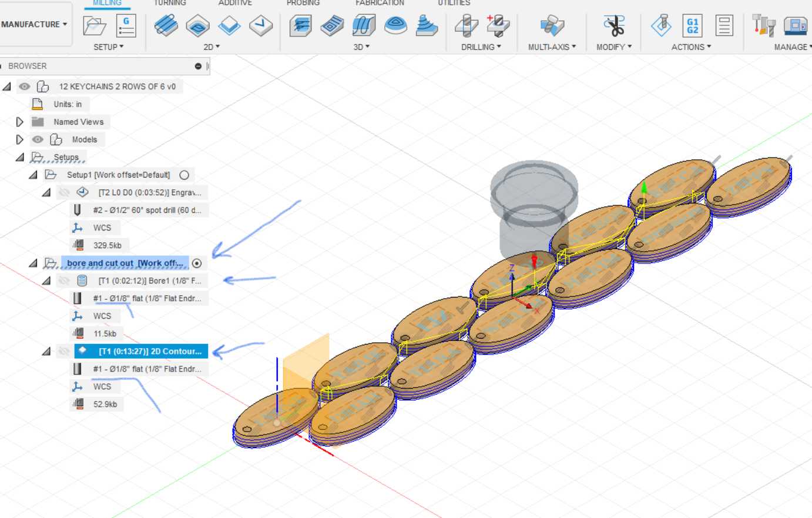
Task: Open the Drilling dropdown arrow
Action: (499, 47)
